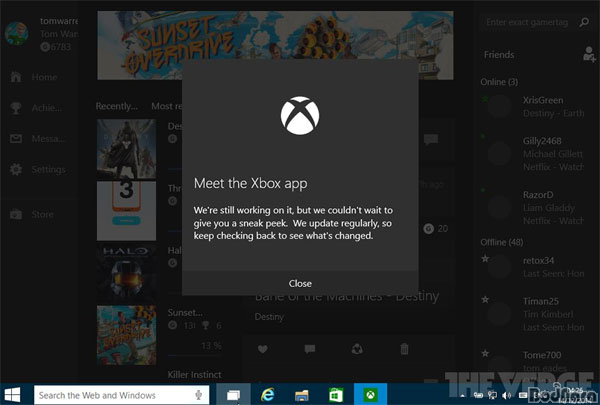Collapse the Online (3) friends group

499,82
